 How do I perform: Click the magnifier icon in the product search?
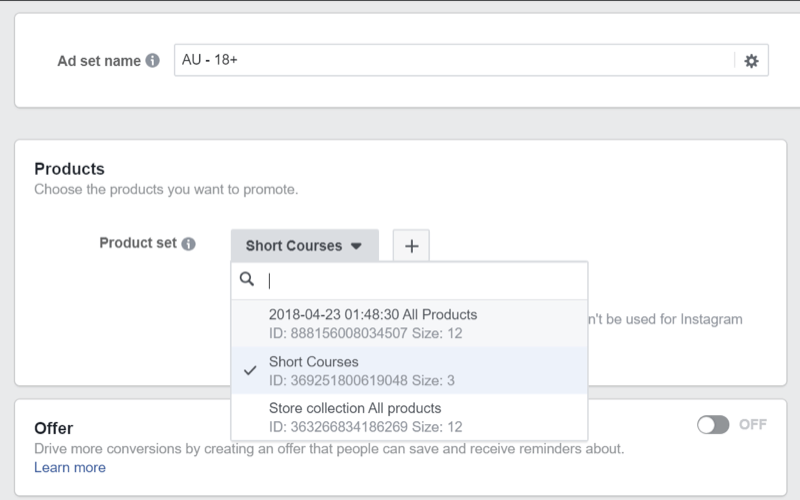coord(247,280)
